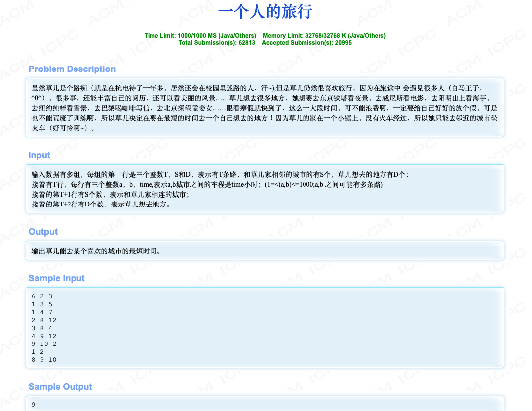Click the sample output value 9
Image resolution: width=532 pixels, height=411 pixels.
34,404
